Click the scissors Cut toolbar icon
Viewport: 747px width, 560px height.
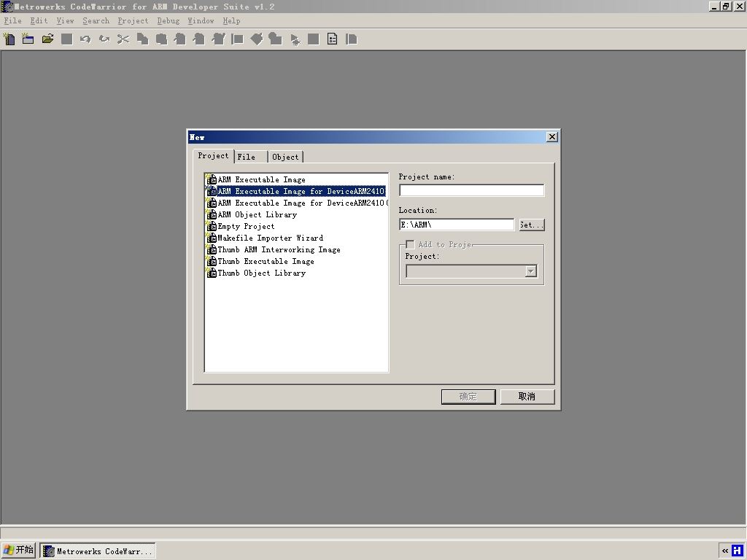click(x=123, y=39)
